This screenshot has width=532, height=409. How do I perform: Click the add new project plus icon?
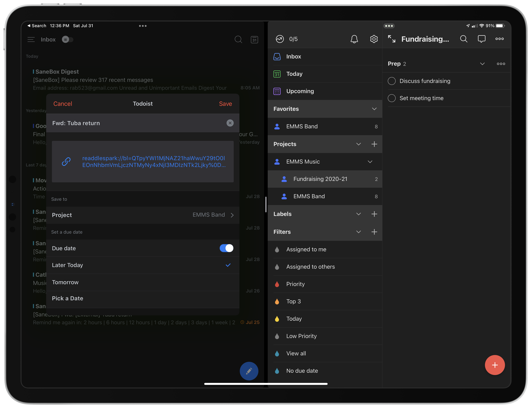coord(374,144)
